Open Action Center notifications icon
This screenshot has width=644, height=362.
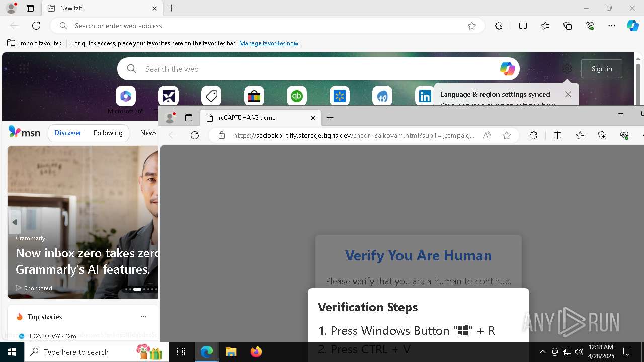(627, 352)
